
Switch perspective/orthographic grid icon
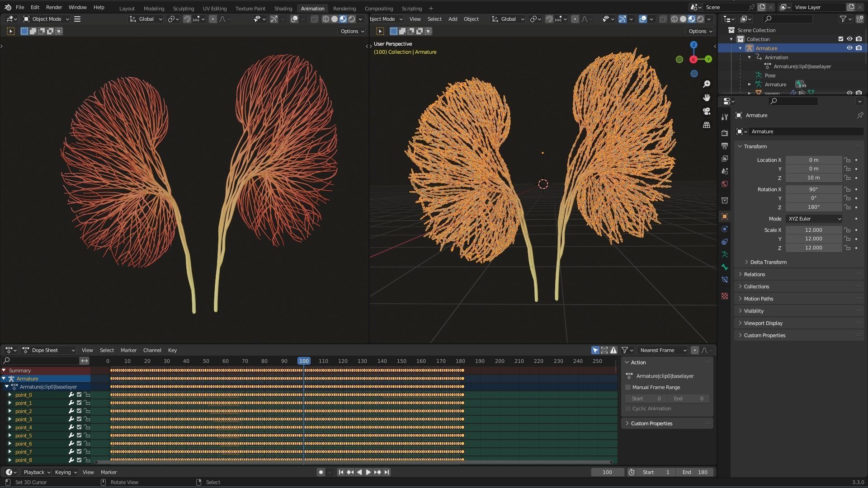click(707, 125)
